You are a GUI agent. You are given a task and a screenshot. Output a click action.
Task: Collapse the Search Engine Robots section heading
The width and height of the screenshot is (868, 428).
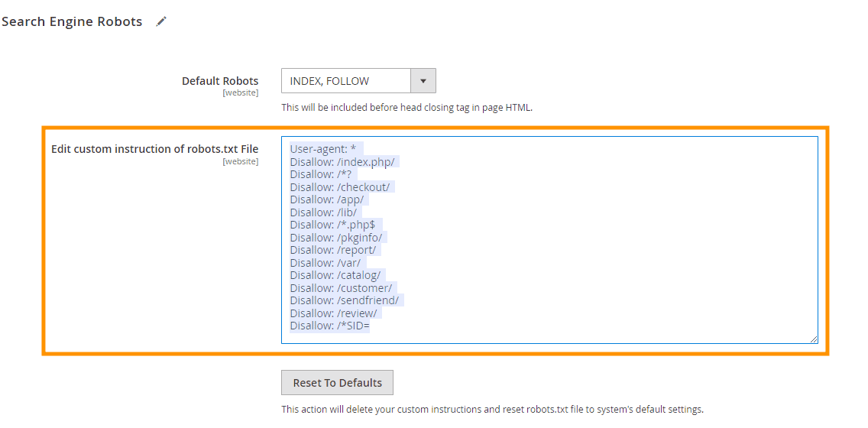(x=72, y=21)
